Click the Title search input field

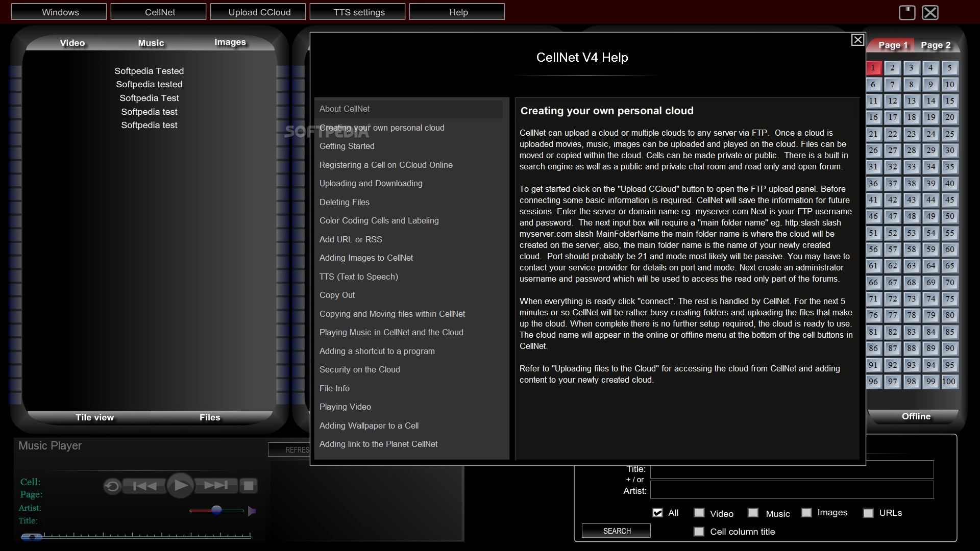pos(792,469)
